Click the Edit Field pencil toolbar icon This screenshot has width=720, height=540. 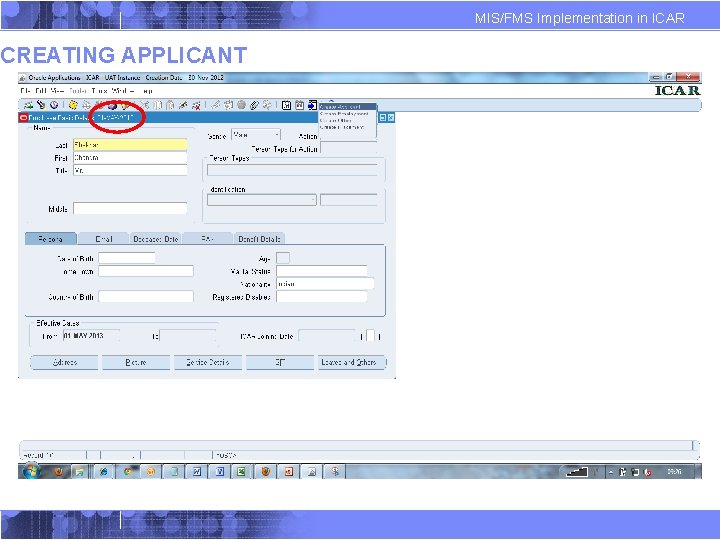[x=215, y=105]
